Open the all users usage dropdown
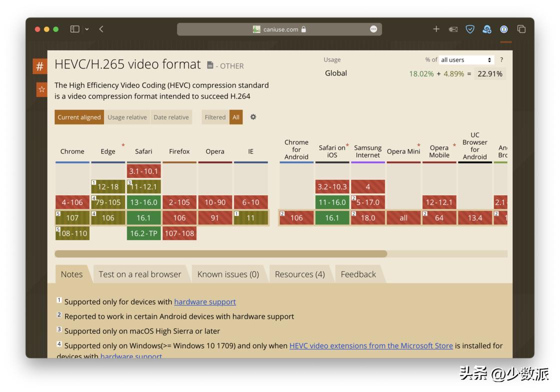The width and height of the screenshot is (560, 392). pos(466,59)
